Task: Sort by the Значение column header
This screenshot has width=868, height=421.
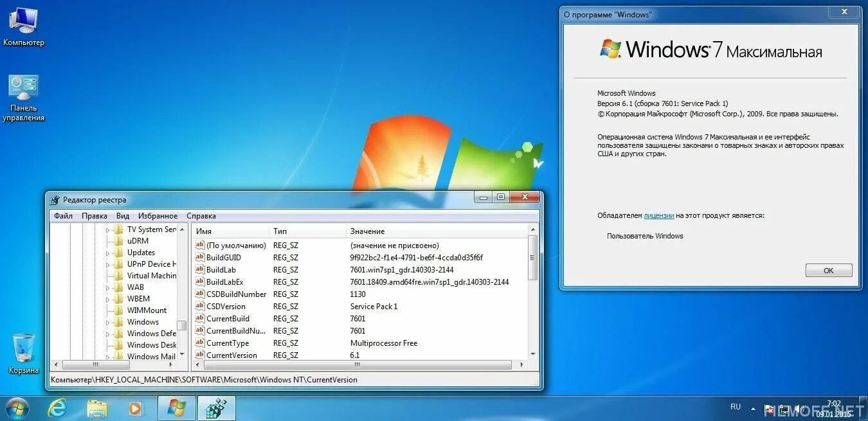Action: tap(436, 231)
